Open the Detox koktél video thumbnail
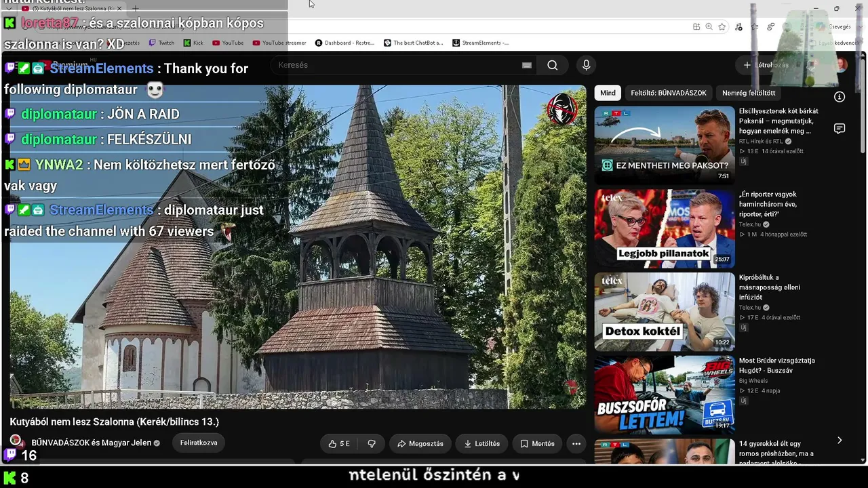The width and height of the screenshot is (868, 488). pos(665,312)
